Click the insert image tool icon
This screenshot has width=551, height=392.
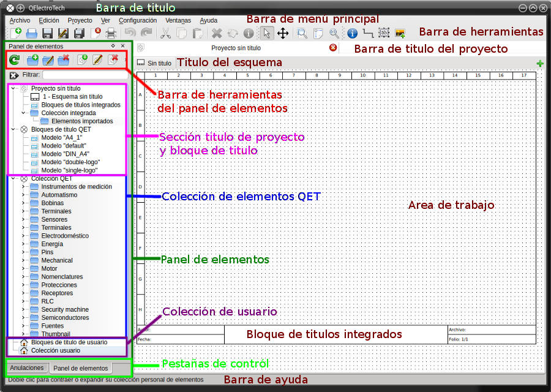point(400,34)
